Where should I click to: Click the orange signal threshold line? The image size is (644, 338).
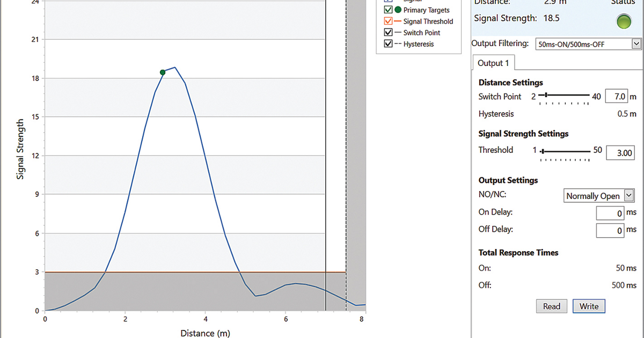click(x=195, y=273)
